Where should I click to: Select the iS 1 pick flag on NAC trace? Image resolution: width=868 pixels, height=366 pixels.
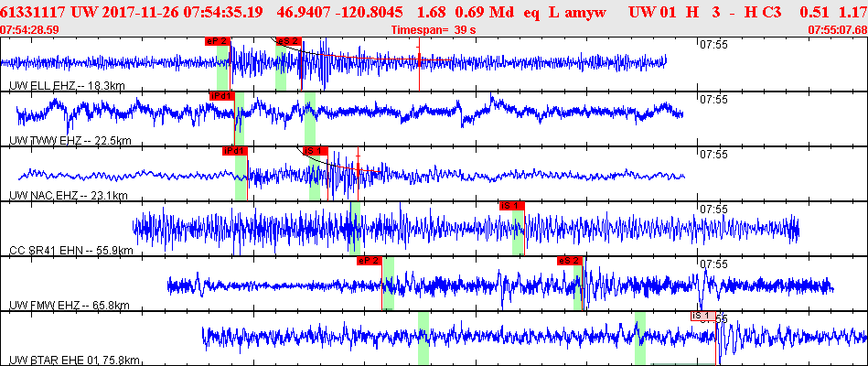pos(315,151)
